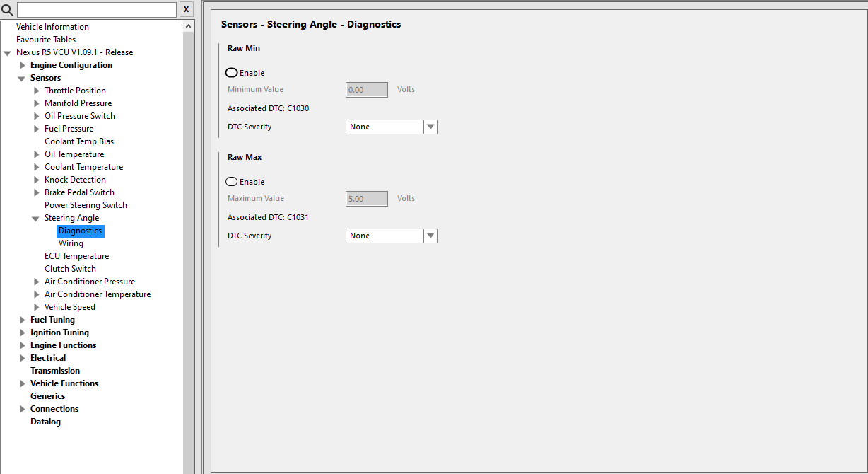The image size is (868, 474).
Task: Expand Manifold Pressure arrow
Action: point(37,103)
